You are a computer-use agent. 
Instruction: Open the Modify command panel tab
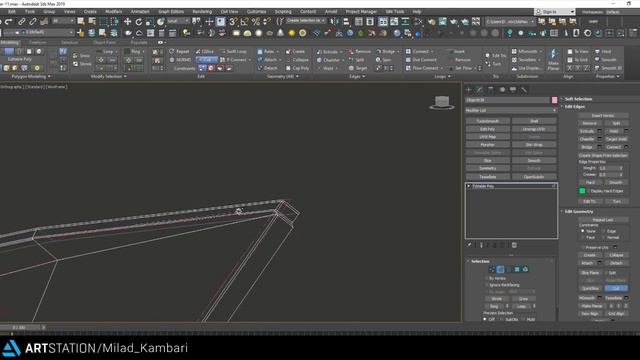pyautogui.click(x=480, y=89)
